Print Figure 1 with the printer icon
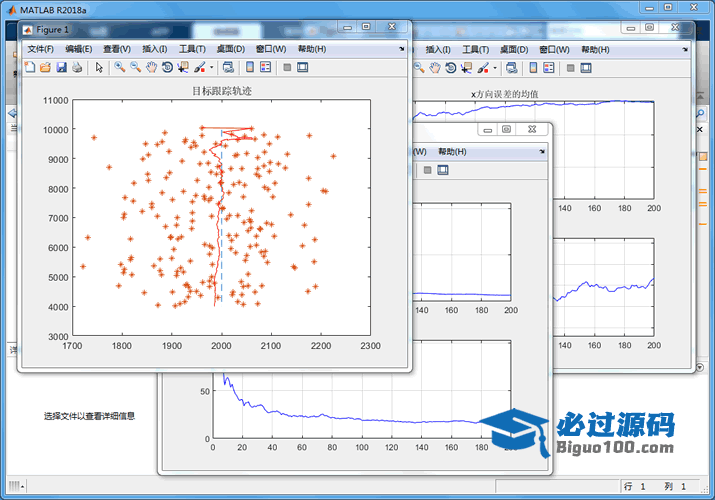Image resolution: width=715 pixels, height=500 pixels. [x=77, y=67]
